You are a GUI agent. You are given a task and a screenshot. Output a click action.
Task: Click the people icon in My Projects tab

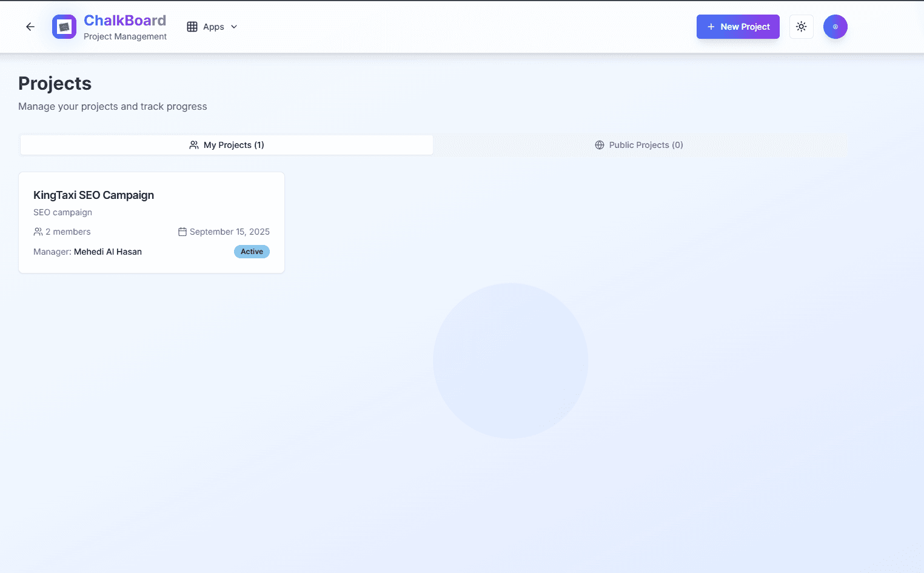click(x=194, y=145)
